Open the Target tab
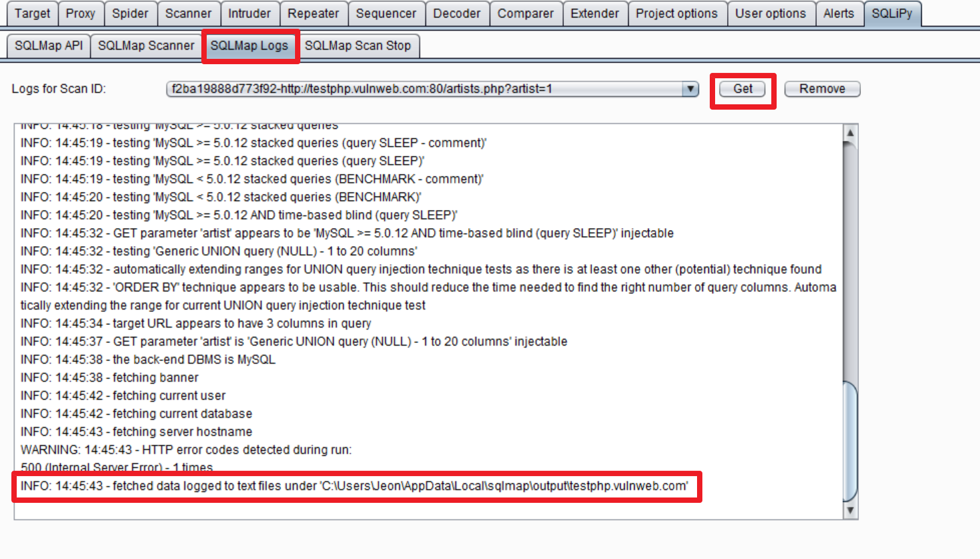This screenshot has width=980, height=559. point(32,13)
